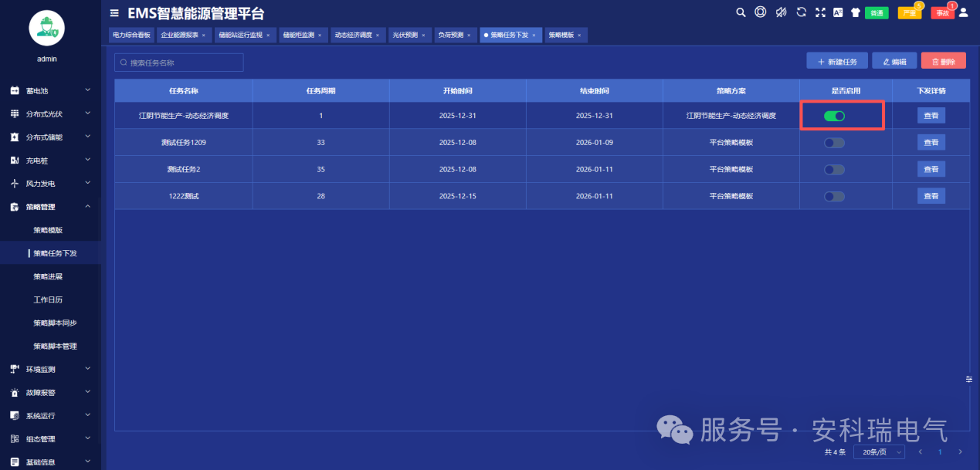The width and height of the screenshot is (980, 470).
Task: Open the admin user profile icon
Action: tap(963, 12)
